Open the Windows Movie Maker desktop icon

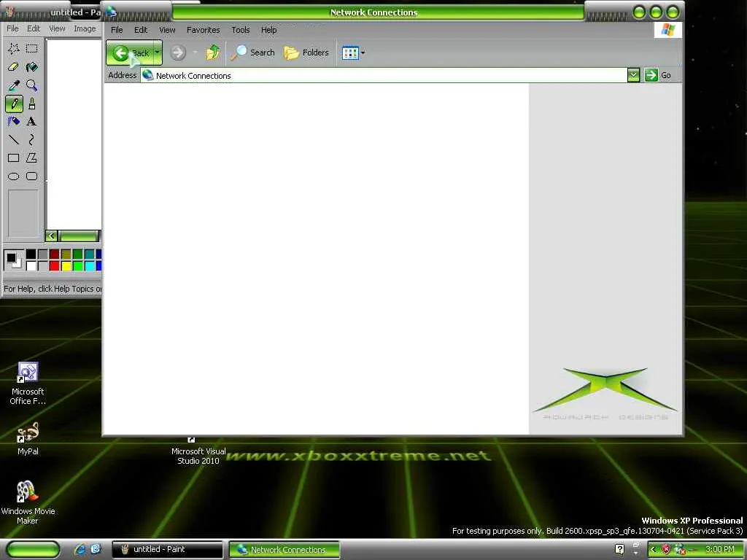pos(28,502)
